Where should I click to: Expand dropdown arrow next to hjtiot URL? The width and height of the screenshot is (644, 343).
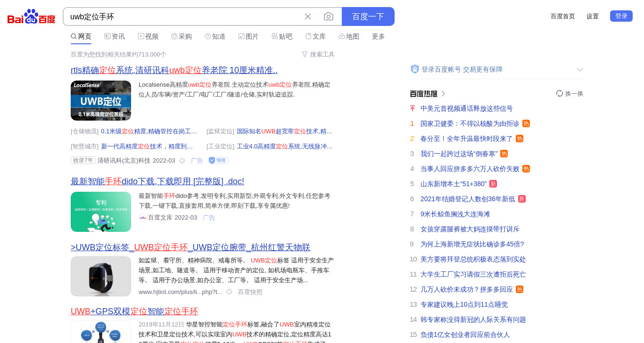(229, 292)
